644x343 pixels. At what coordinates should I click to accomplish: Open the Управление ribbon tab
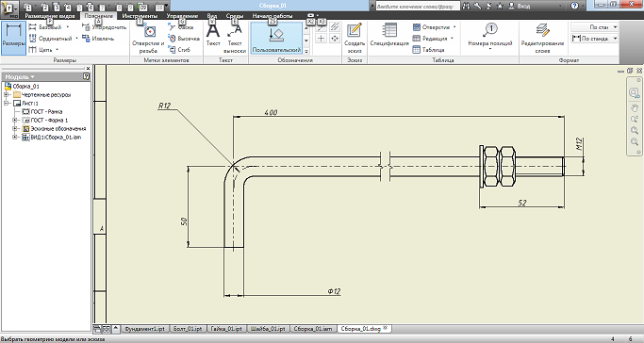pyautogui.click(x=182, y=16)
